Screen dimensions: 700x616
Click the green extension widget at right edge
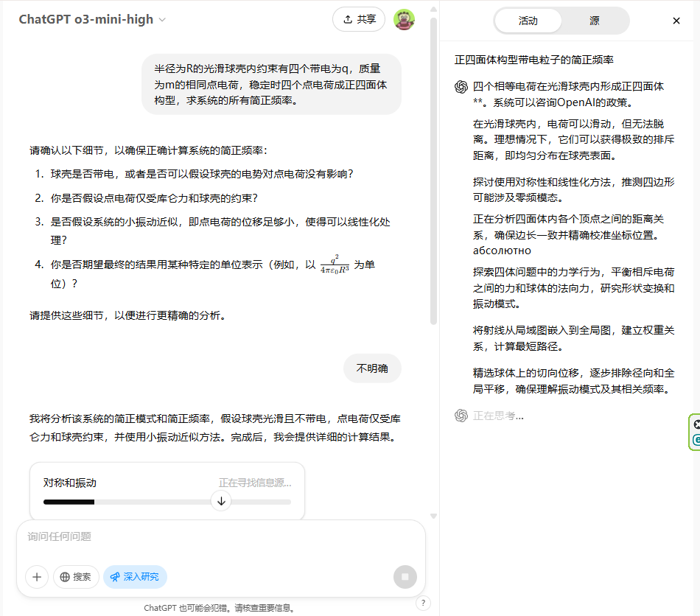[695, 432]
